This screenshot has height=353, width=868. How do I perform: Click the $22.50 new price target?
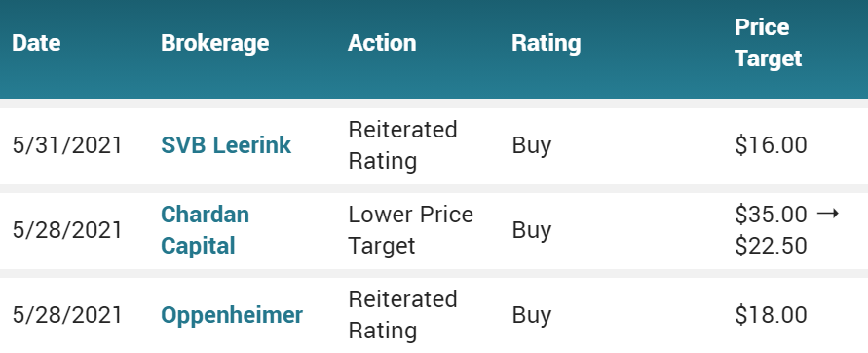(771, 246)
